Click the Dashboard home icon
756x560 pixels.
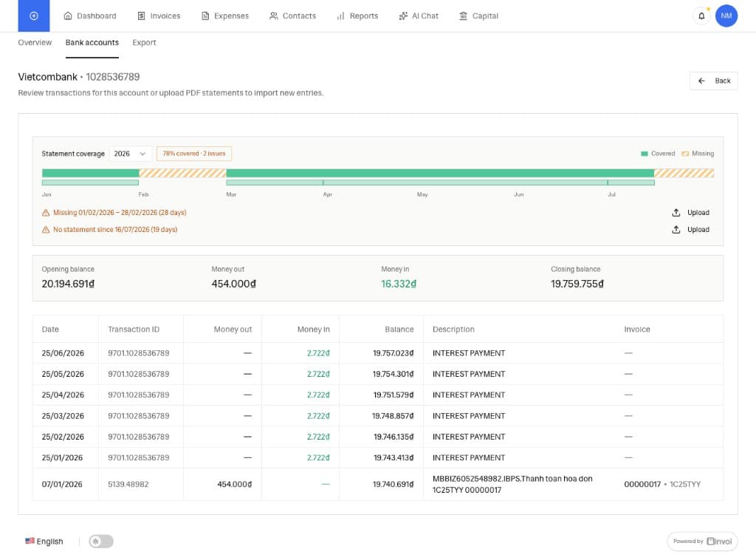point(68,16)
